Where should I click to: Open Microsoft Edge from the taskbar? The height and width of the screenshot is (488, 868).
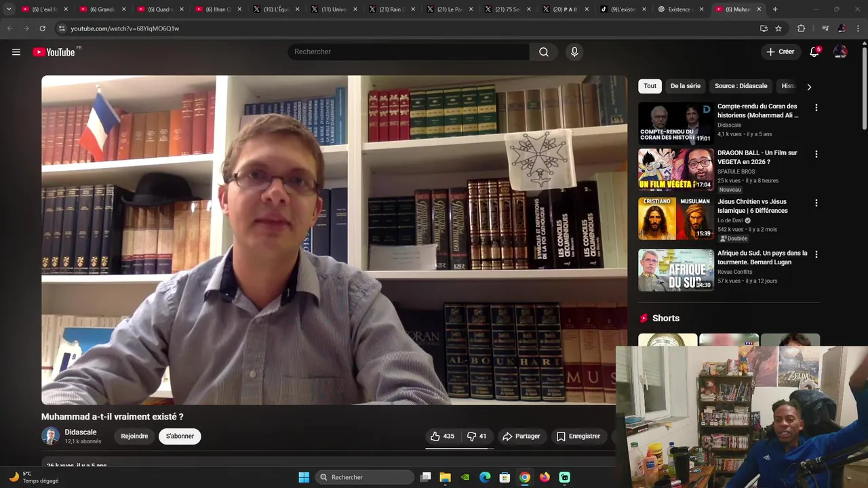pos(485,477)
